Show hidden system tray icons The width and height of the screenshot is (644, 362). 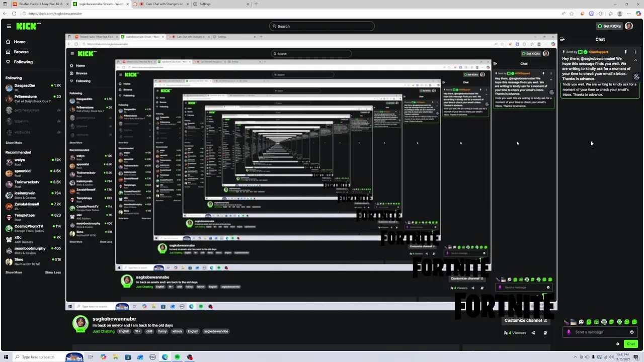(575, 357)
